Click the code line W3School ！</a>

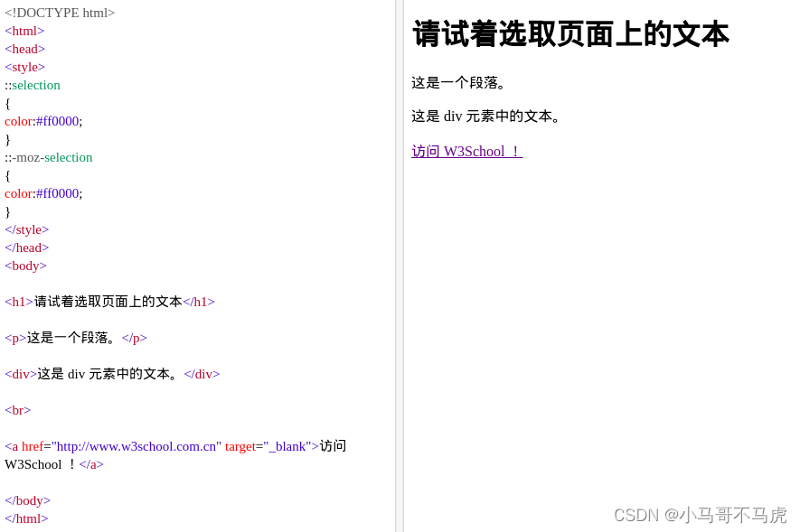54,464
